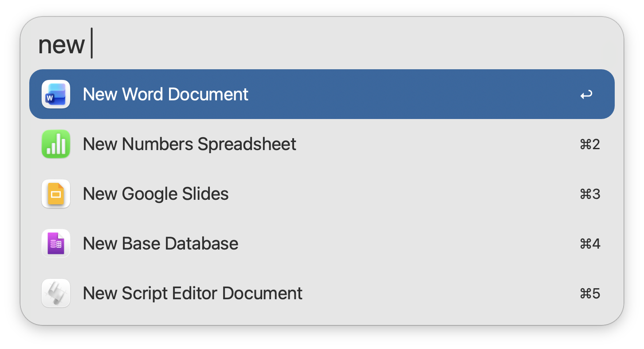644x349 pixels.
Task: Click the ⌘3 shortcut hint
Action: [590, 194]
